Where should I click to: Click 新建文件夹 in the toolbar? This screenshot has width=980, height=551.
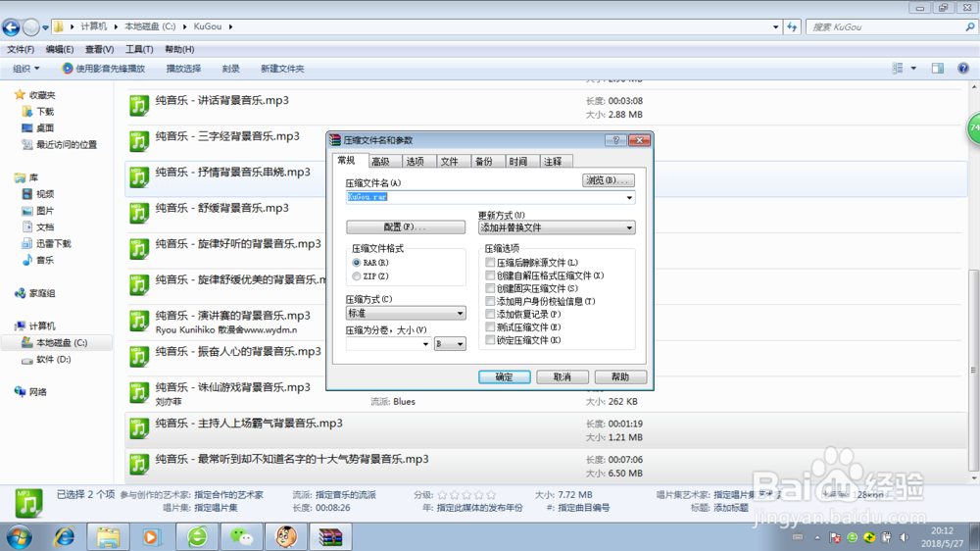[282, 69]
